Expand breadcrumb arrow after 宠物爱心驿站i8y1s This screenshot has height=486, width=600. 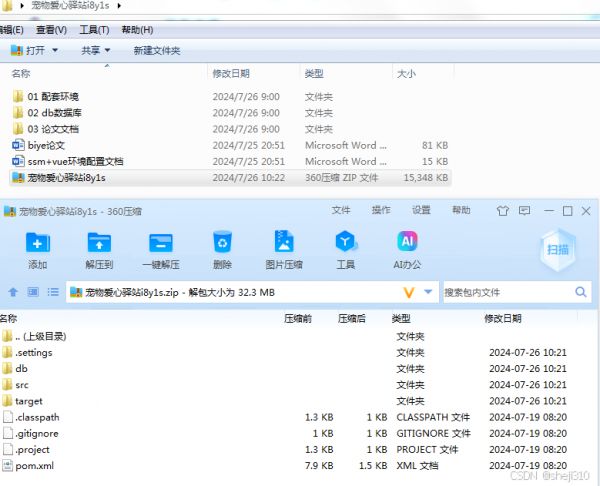[119, 6]
